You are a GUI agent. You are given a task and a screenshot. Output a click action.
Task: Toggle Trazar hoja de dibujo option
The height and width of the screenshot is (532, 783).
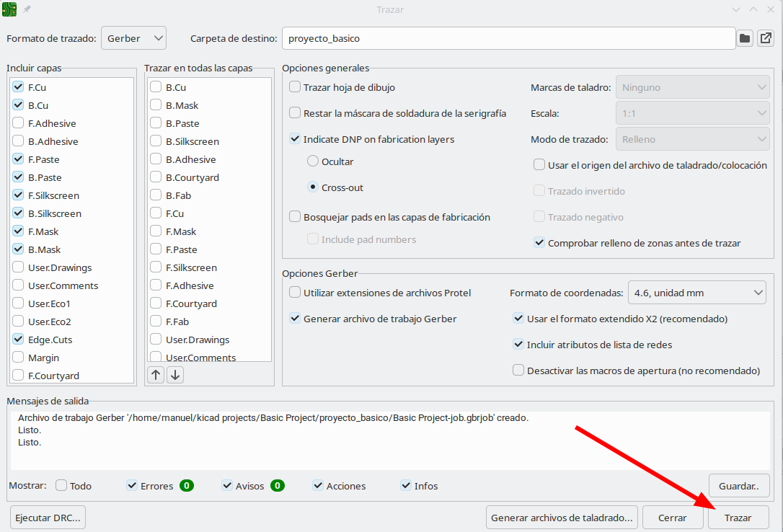pyautogui.click(x=295, y=87)
